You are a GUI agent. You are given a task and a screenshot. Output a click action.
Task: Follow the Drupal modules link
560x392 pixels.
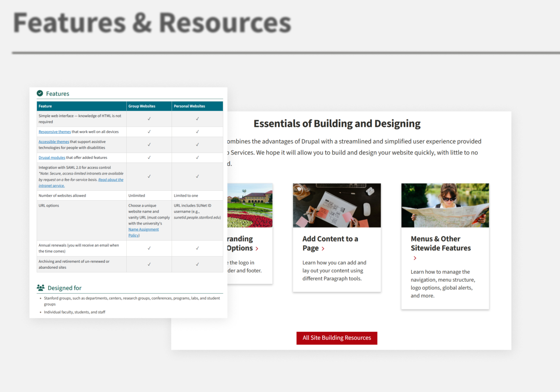[x=52, y=157]
